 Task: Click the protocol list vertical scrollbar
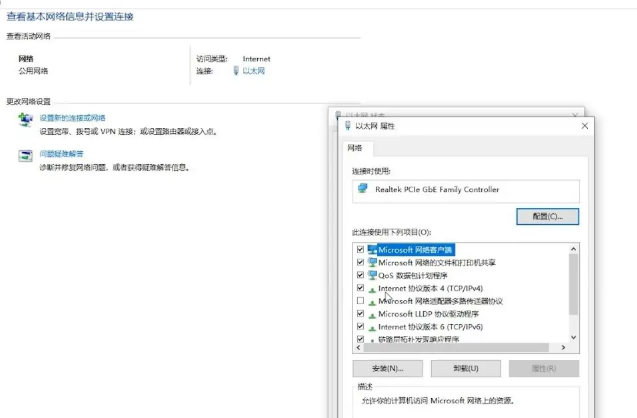(573, 290)
